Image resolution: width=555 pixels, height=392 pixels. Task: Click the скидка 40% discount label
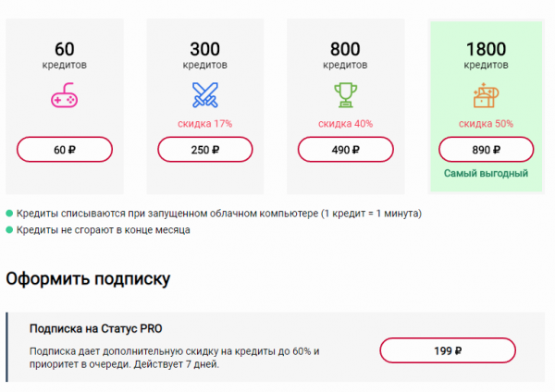pos(344,124)
